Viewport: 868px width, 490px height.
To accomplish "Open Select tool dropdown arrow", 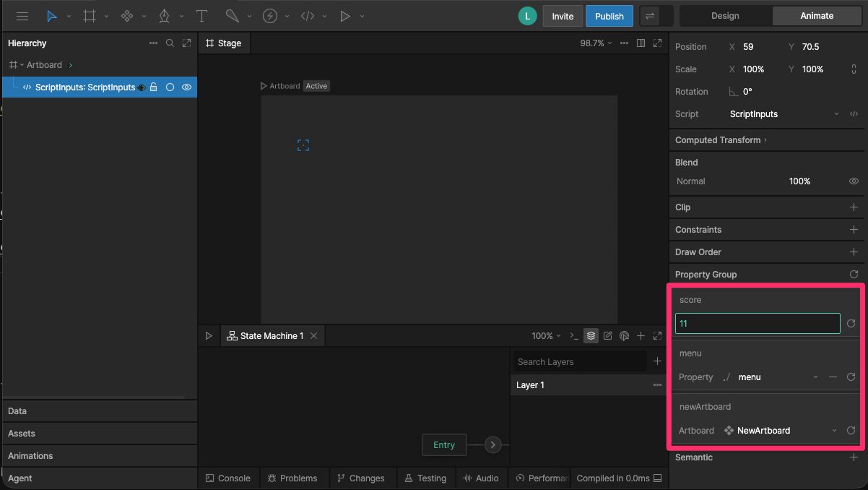I will click(69, 17).
